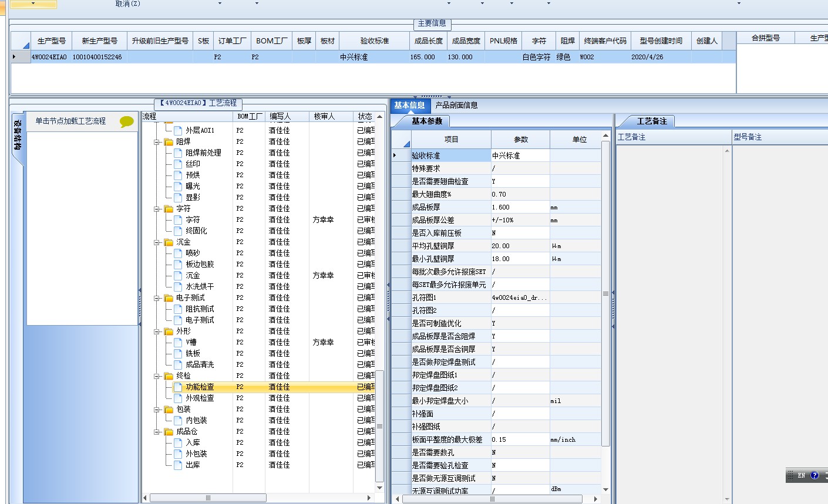Select the 成品清洗 process step

click(x=200, y=364)
